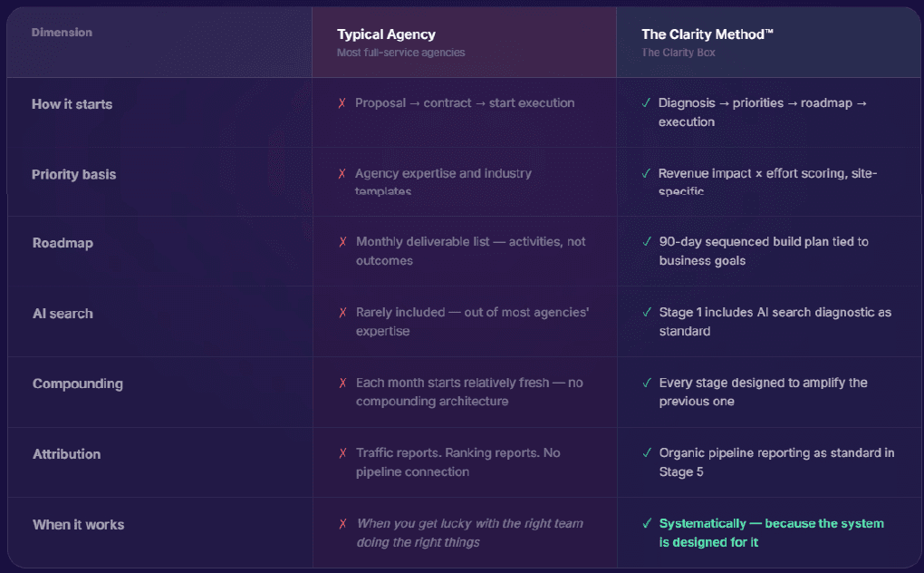
Task: Click highlighted 'Systematically — because the system' text
Action: [x=772, y=532]
